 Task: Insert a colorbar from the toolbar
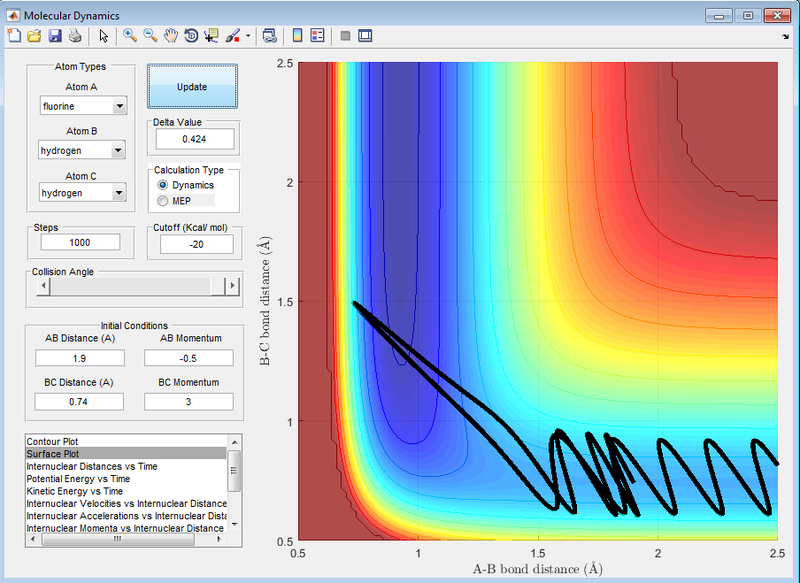pos(297,36)
